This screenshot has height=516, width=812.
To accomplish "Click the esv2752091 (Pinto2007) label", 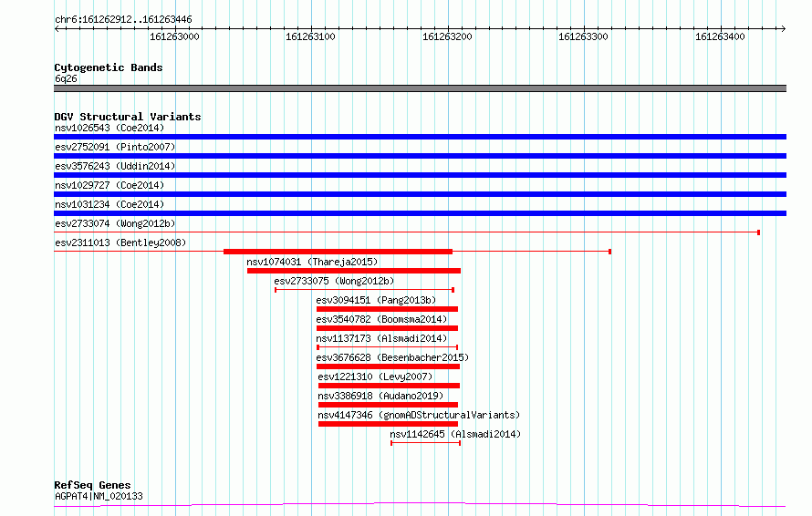I will (x=115, y=147).
